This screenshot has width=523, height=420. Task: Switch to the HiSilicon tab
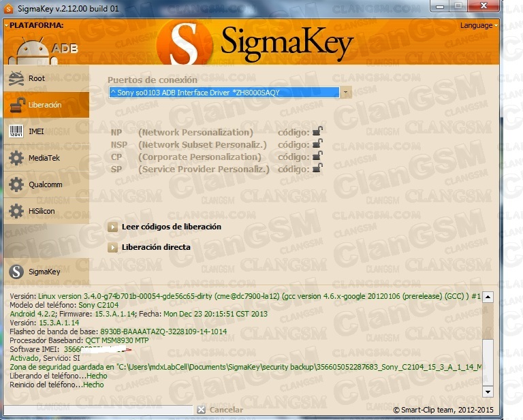tap(46, 211)
